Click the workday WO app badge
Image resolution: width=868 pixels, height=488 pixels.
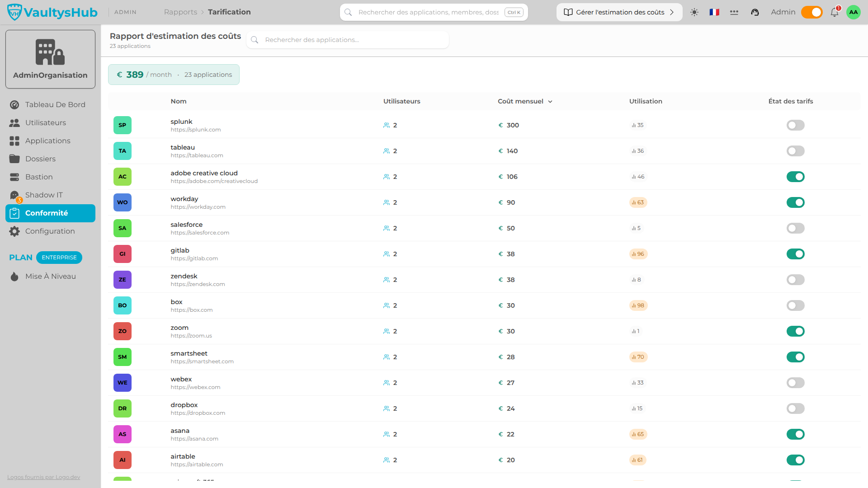click(x=123, y=202)
